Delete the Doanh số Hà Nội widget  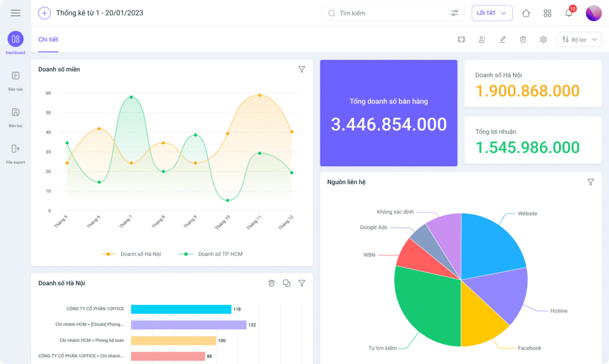[271, 283]
